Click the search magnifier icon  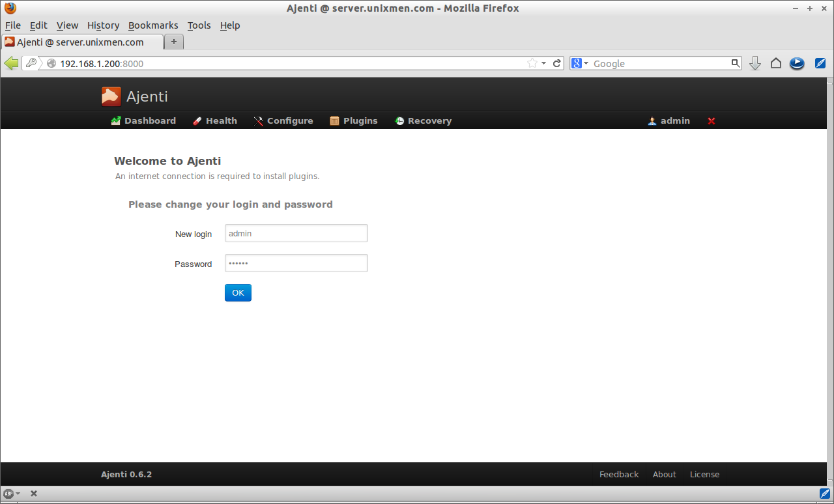point(736,63)
